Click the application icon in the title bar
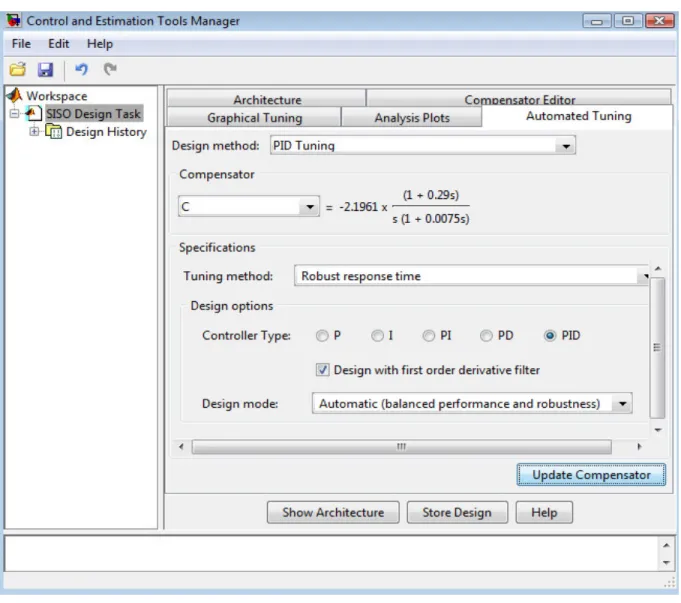Viewport: 681px width, 603px height. click(13, 20)
